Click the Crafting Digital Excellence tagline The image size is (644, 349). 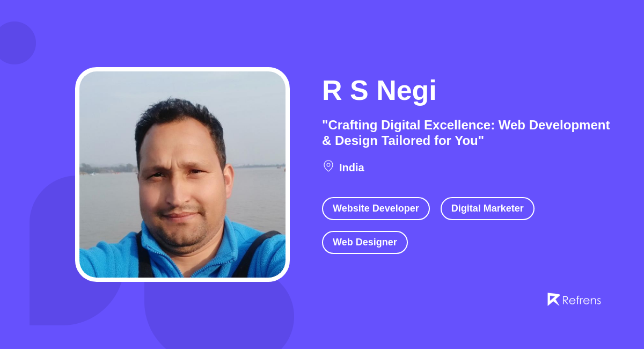pyautogui.click(x=466, y=133)
